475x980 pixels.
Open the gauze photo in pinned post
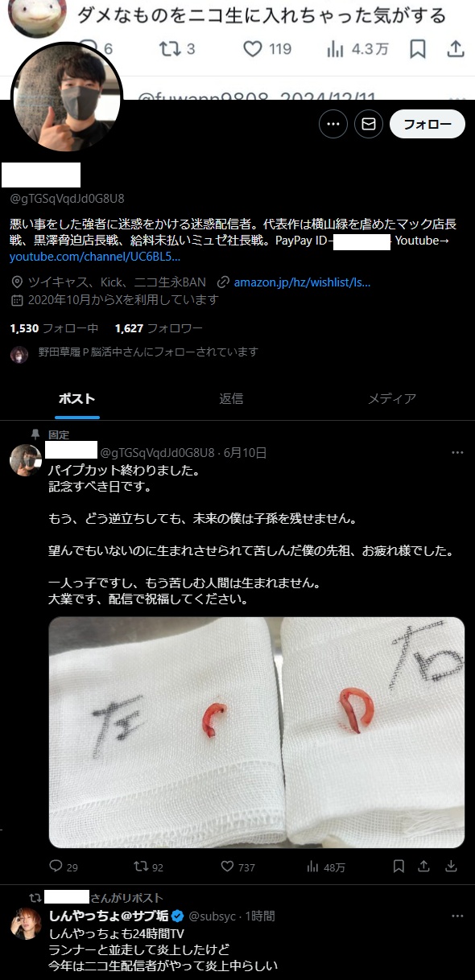coord(257,732)
